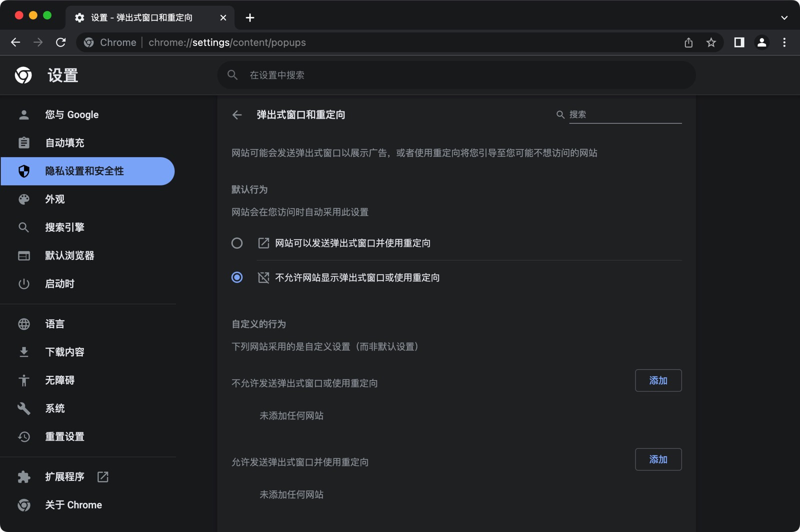Share this page via share icon
Image resolution: width=800 pixels, height=532 pixels.
click(688, 42)
